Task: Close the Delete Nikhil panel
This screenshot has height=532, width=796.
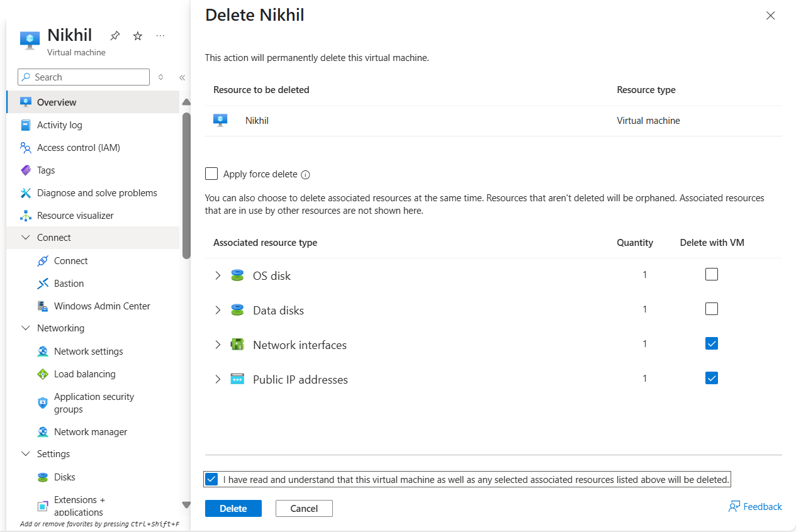Action: pos(771,16)
